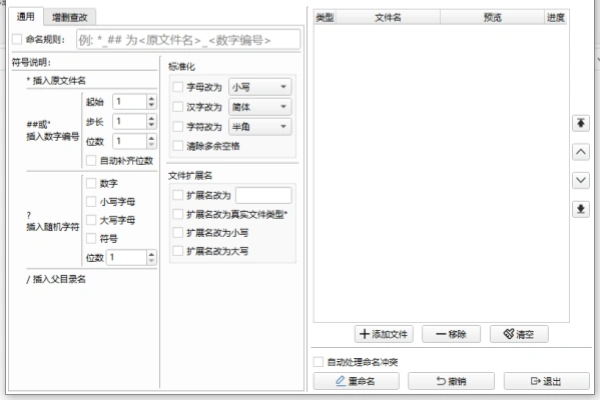
Task: Select the 通用 tab
Action: 26,17
